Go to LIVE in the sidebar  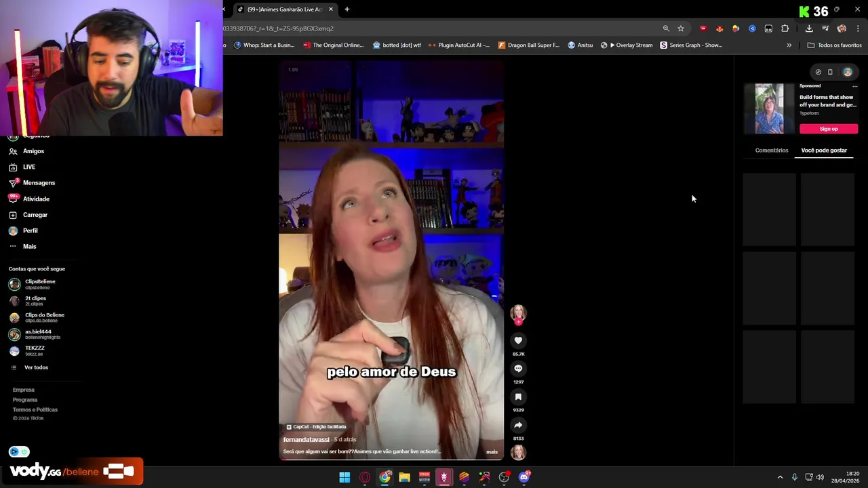coord(22,167)
